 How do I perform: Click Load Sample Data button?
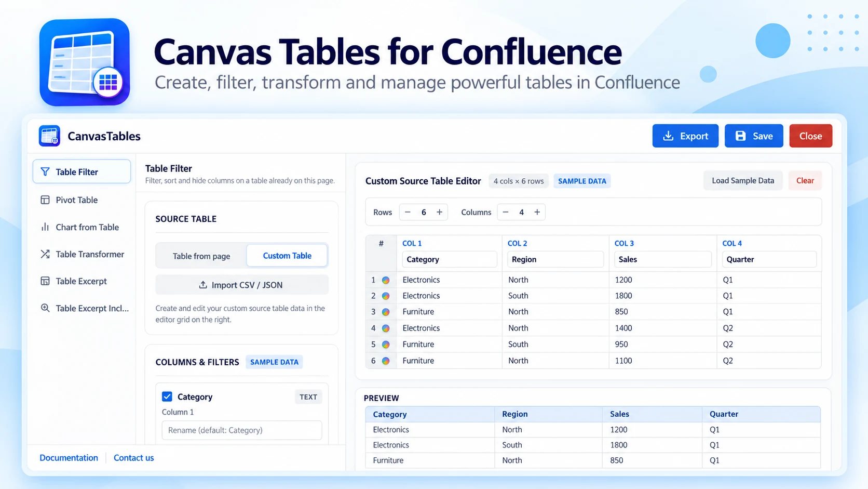pyautogui.click(x=743, y=180)
